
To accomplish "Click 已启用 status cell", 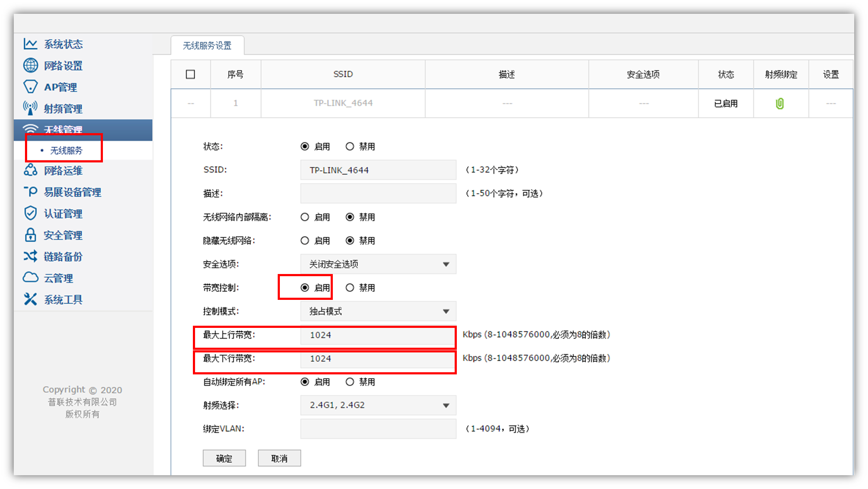I will [725, 103].
